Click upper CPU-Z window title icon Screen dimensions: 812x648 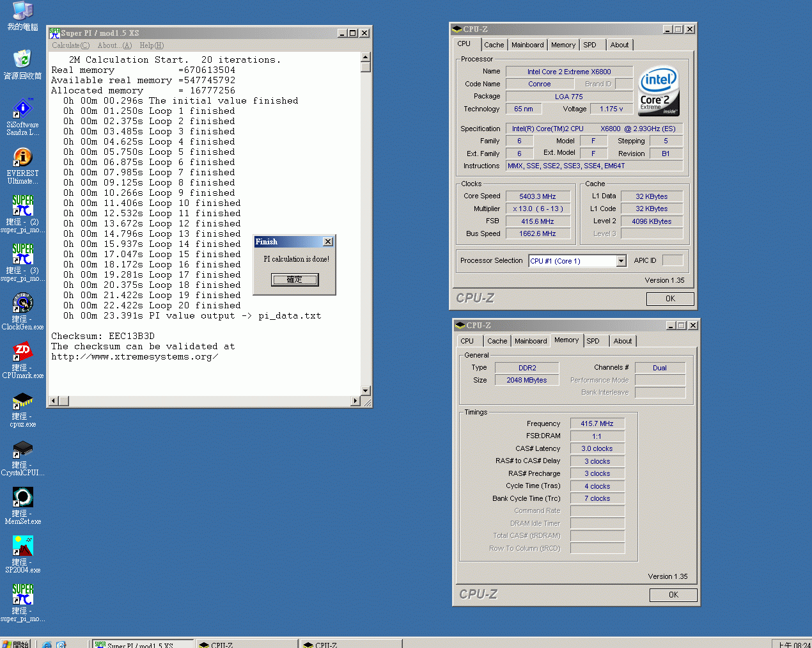457,29
